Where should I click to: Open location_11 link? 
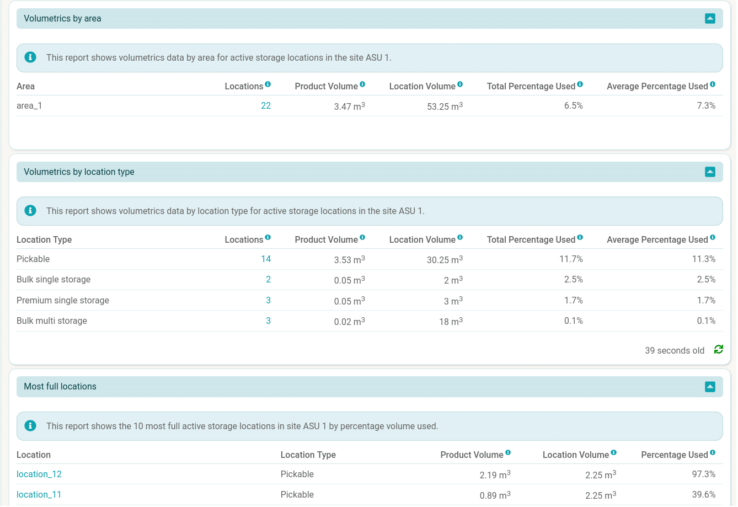coord(39,495)
